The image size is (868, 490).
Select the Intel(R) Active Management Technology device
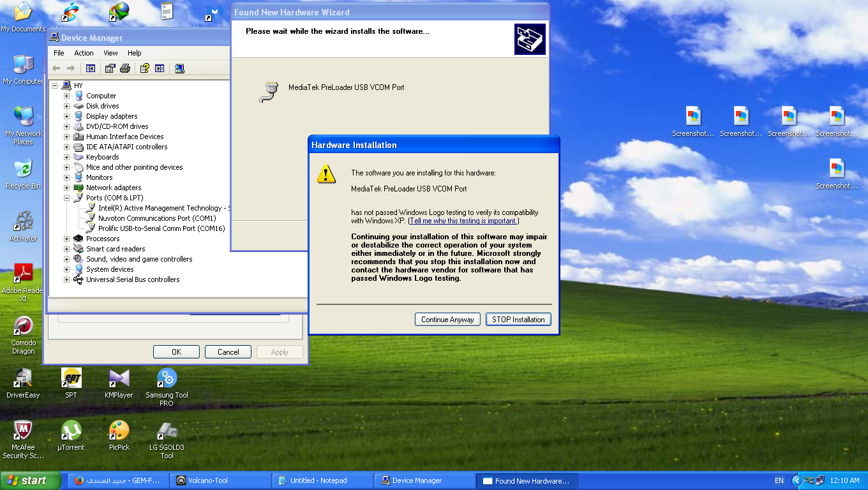163,208
